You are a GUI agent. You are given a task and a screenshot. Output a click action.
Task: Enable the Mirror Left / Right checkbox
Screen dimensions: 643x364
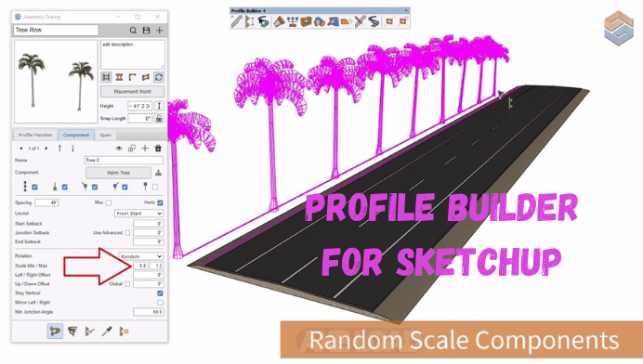point(160,303)
